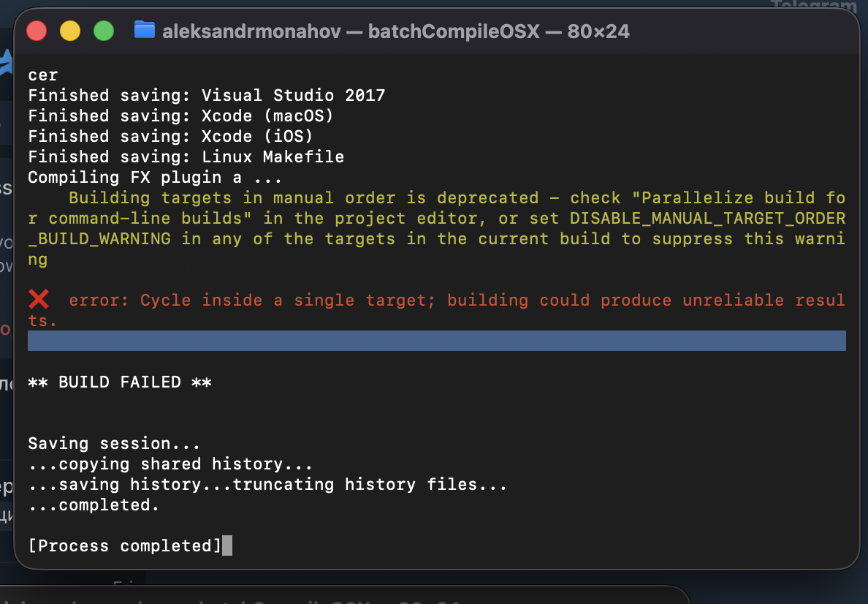Click the highlighted blue selection line

point(436,341)
